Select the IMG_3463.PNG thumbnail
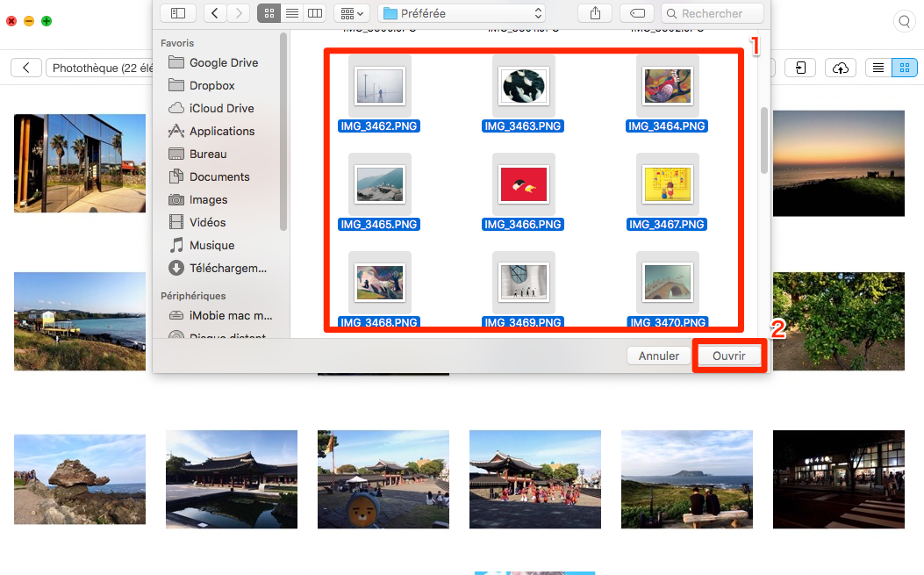The width and height of the screenshot is (924, 575). 523,86
